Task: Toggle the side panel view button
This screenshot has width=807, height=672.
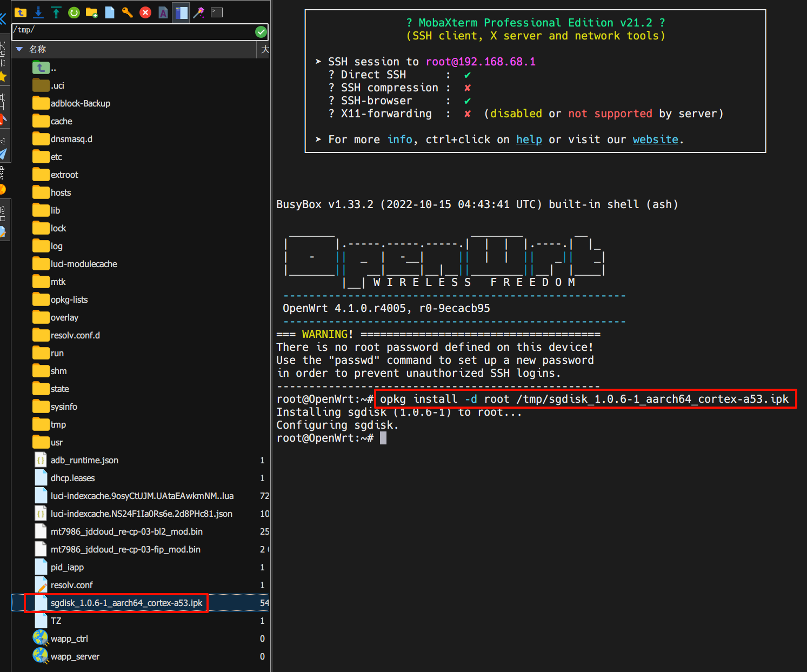Action: [x=181, y=12]
